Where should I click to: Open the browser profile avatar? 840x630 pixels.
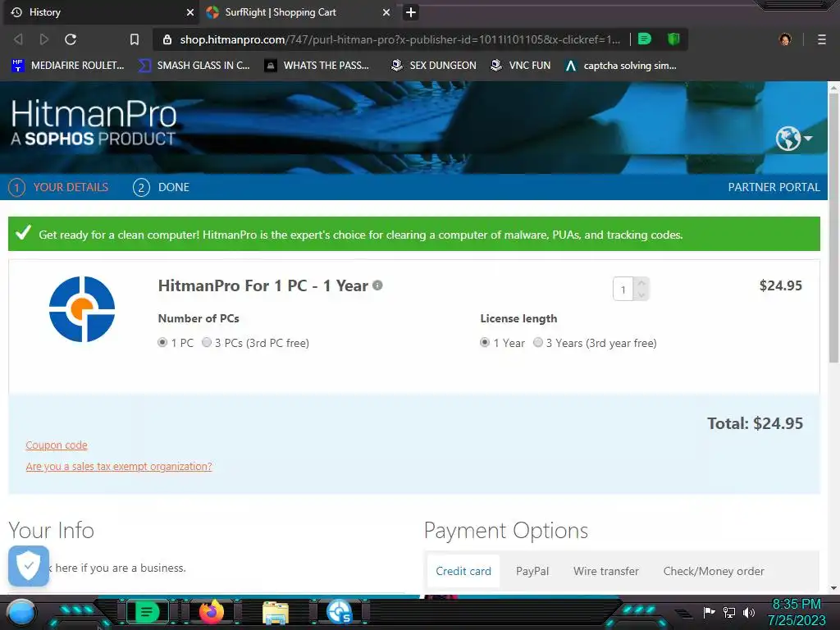coord(785,39)
